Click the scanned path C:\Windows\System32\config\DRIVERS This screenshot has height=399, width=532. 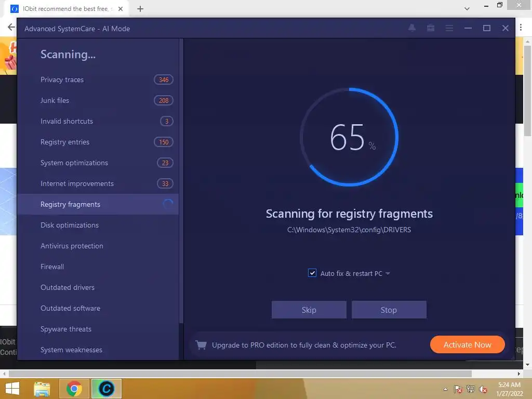(x=349, y=230)
